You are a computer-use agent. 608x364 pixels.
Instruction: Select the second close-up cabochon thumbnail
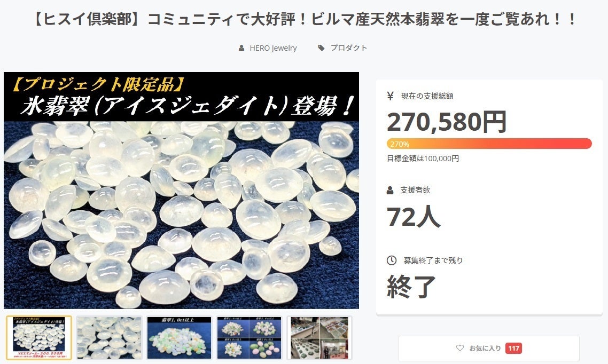tap(110, 338)
